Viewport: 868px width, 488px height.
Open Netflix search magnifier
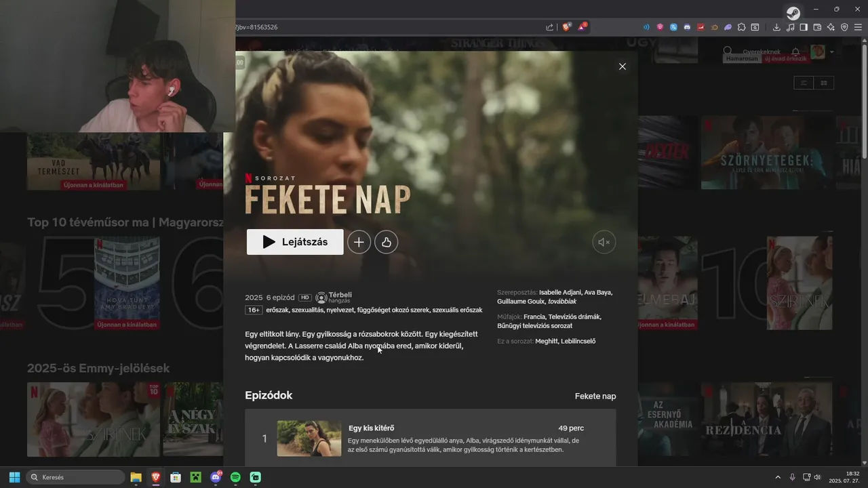point(728,52)
